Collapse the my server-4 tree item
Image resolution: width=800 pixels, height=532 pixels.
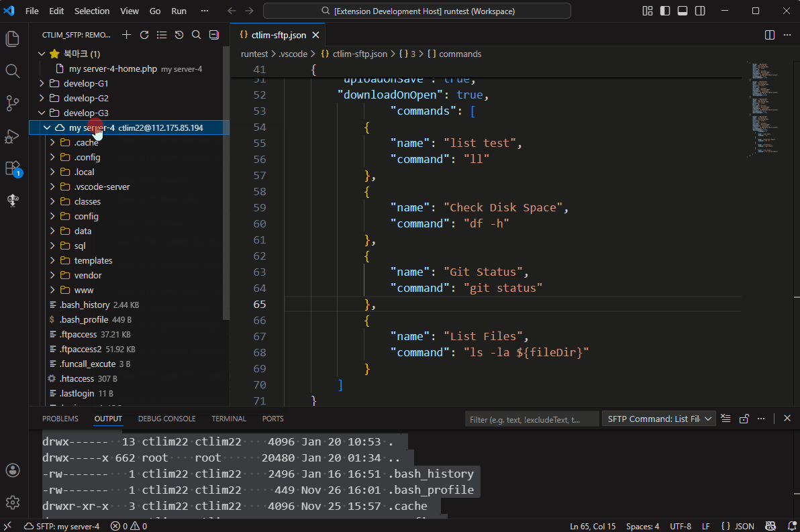coord(47,127)
